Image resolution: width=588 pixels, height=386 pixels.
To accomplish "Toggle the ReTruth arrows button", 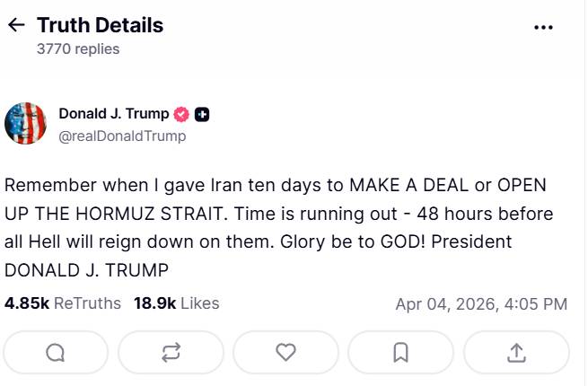I will (x=171, y=353).
